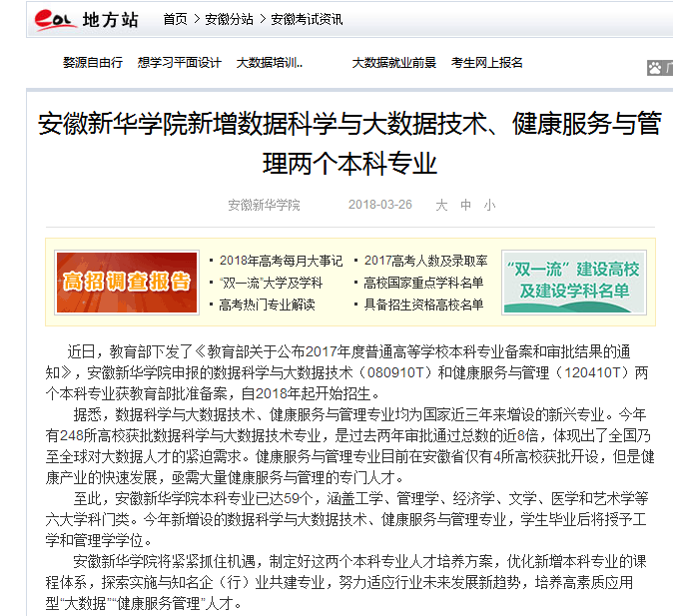Set font size to 中

click(x=465, y=205)
